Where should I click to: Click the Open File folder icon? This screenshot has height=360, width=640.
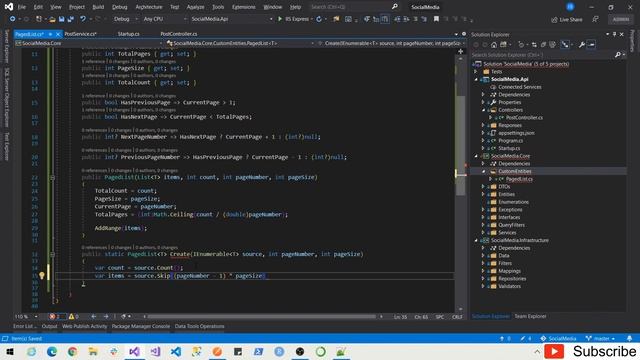(52, 19)
